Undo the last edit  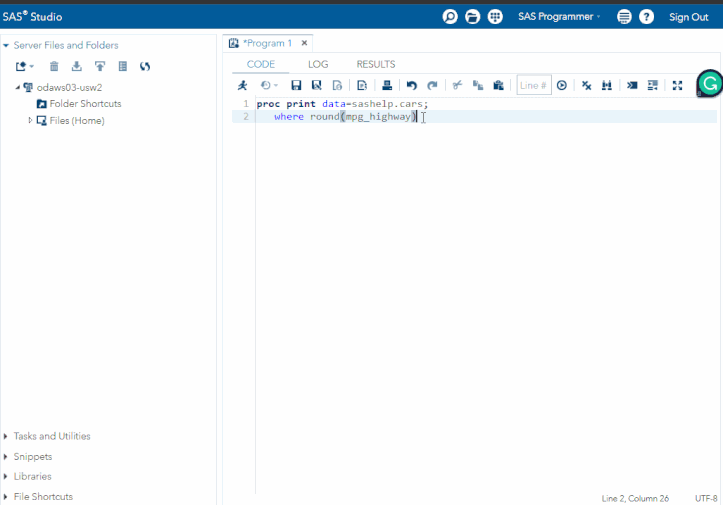(411, 85)
